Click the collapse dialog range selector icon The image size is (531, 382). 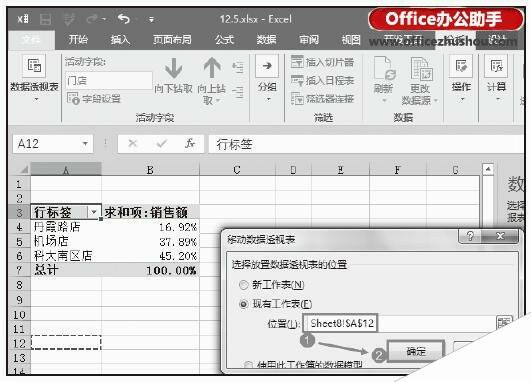[505, 323]
